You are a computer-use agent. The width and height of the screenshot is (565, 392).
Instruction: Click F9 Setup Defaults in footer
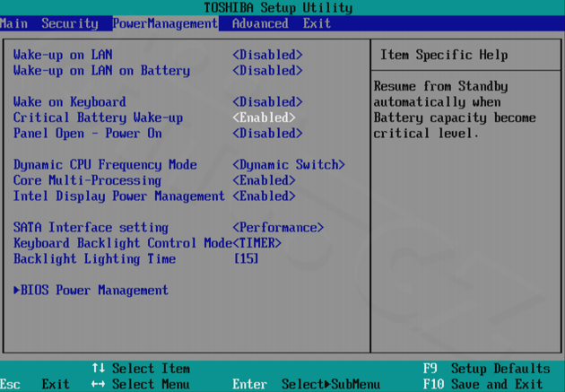tap(486, 369)
